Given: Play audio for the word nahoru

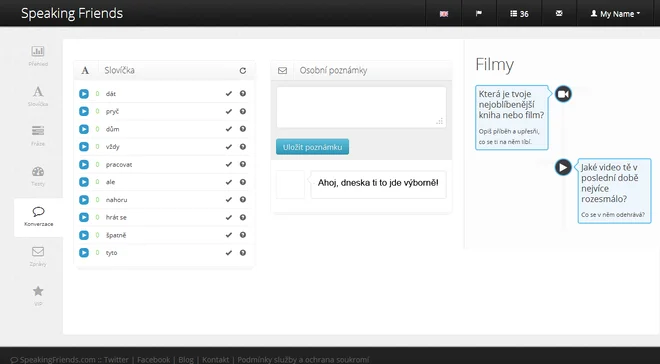Looking at the screenshot, I should [x=84, y=200].
